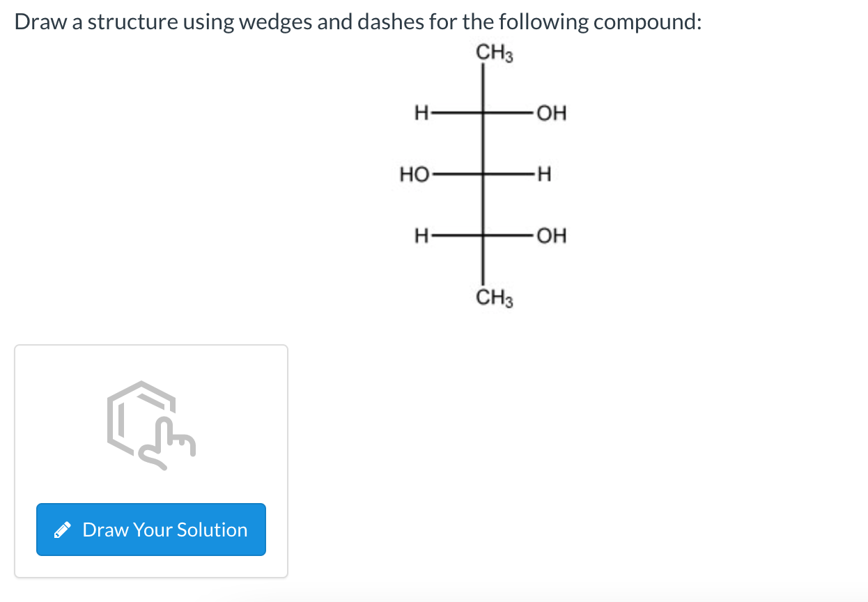This screenshot has height=602, width=868.
Task: Click the bottom OH group of the Fischer projection
Action: pos(550,236)
